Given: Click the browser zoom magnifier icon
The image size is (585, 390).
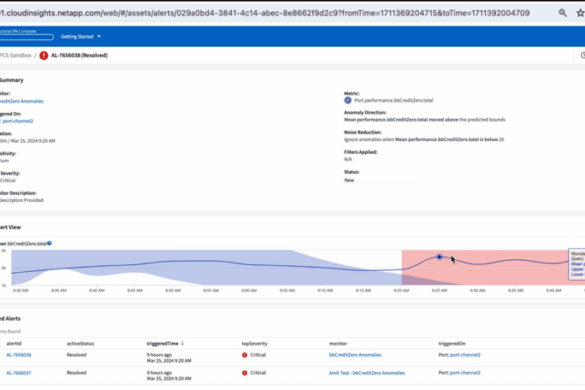Looking at the screenshot, I should pos(563,13).
